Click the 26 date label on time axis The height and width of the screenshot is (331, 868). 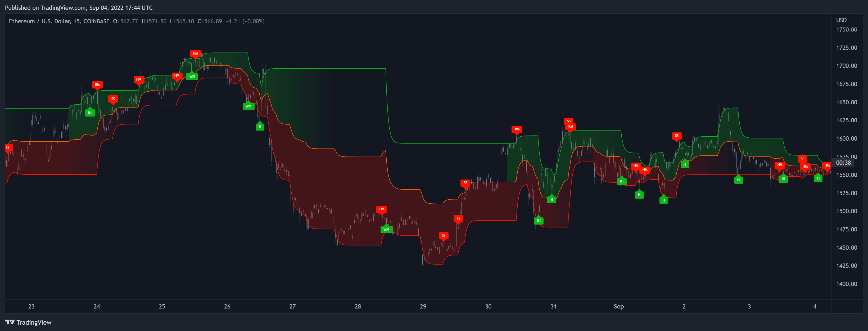(x=227, y=306)
